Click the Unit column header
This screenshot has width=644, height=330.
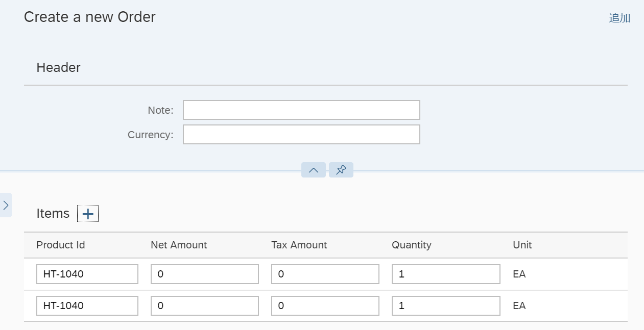pyautogui.click(x=522, y=245)
